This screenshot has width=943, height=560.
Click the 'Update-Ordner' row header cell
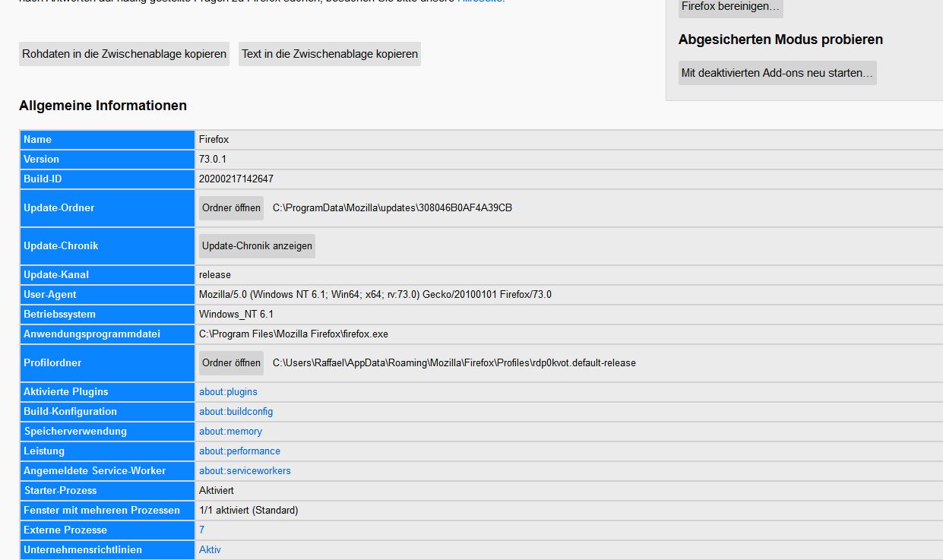coord(108,207)
